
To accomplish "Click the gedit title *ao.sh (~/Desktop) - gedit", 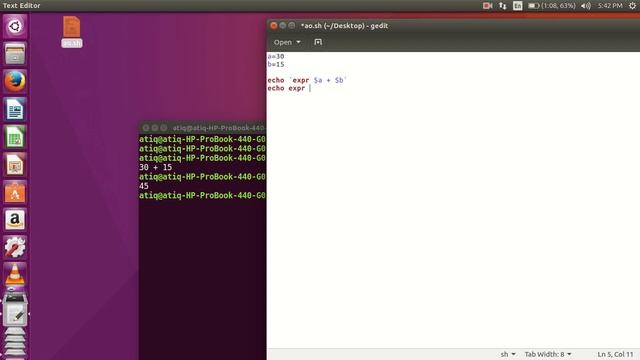I will (x=344, y=26).
